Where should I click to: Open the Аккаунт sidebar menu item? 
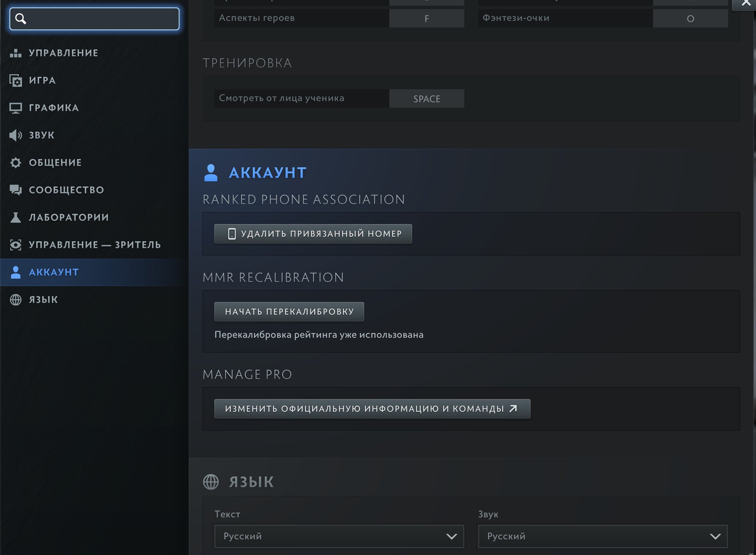[54, 272]
